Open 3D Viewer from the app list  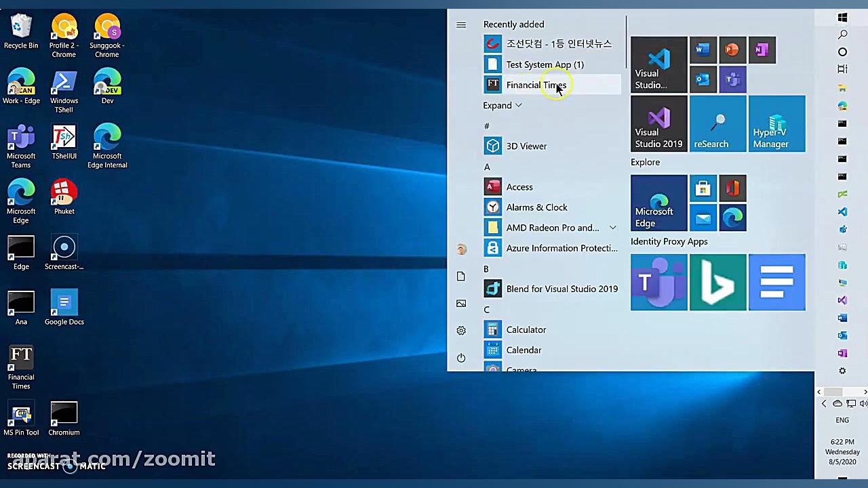(526, 146)
